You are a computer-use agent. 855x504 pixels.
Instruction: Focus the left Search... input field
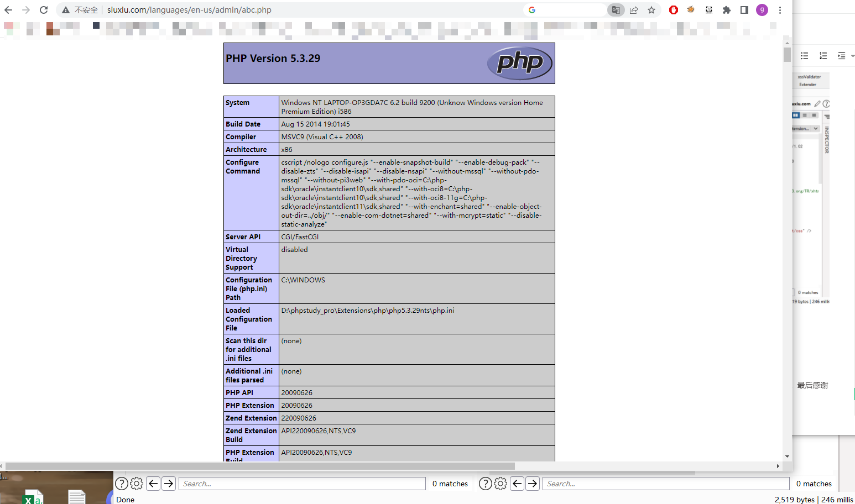pos(302,484)
